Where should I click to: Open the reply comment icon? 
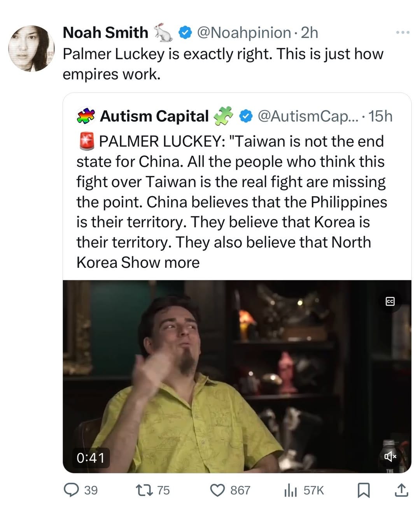pyautogui.click(x=71, y=490)
